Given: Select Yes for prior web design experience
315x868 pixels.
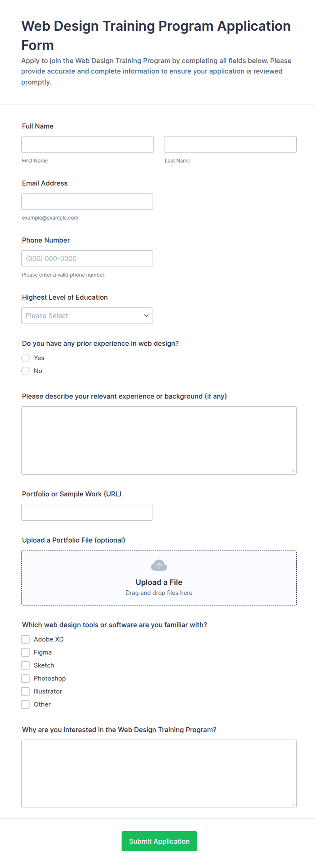Looking at the screenshot, I should pos(25,358).
